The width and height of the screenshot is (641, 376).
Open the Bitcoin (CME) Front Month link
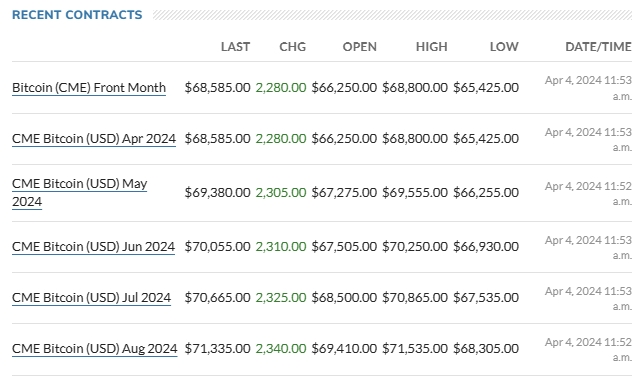tap(89, 87)
